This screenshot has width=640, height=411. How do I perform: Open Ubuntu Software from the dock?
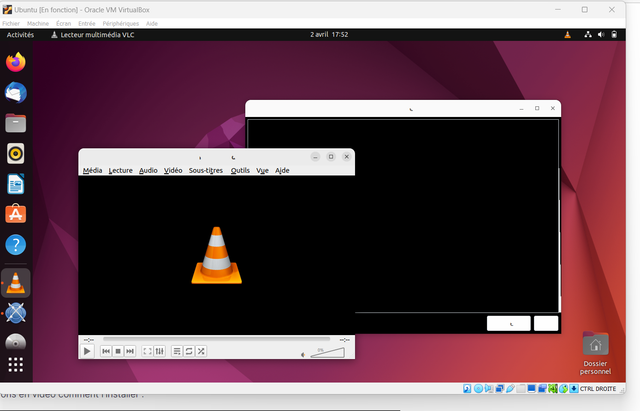pyautogui.click(x=16, y=214)
